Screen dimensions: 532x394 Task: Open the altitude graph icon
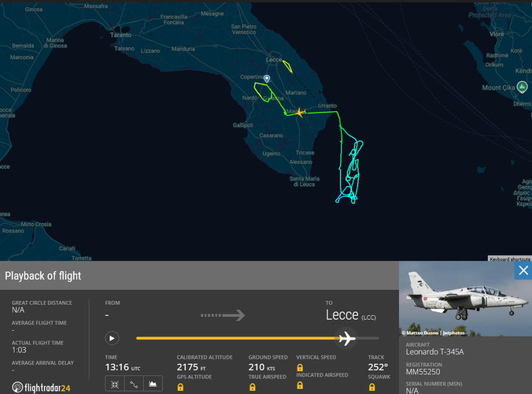153,384
